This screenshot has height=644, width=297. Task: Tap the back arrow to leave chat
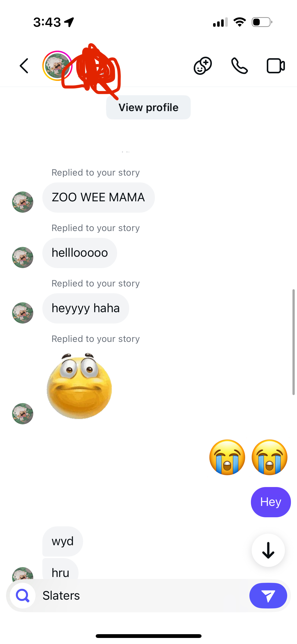(24, 66)
